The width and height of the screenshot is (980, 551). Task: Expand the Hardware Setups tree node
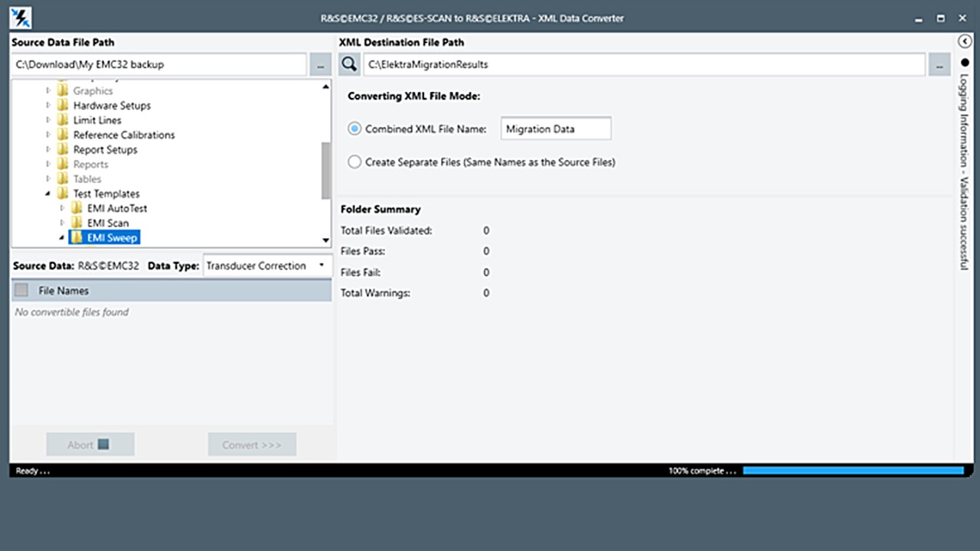coord(48,105)
